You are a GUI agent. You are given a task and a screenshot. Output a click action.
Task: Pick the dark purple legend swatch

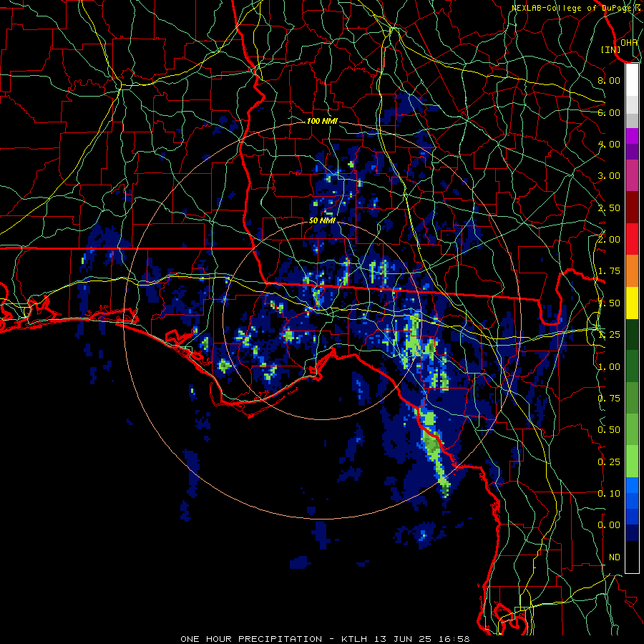pos(632,152)
